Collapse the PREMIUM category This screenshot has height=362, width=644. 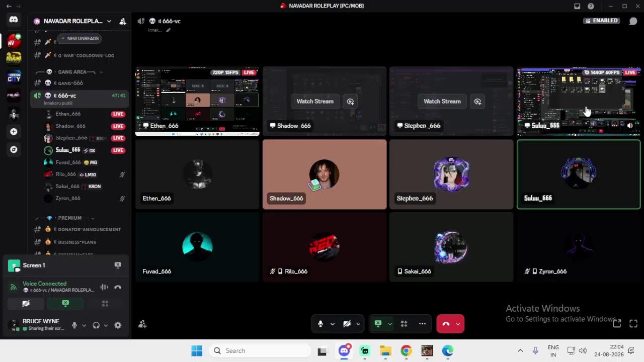(x=70, y=218)
